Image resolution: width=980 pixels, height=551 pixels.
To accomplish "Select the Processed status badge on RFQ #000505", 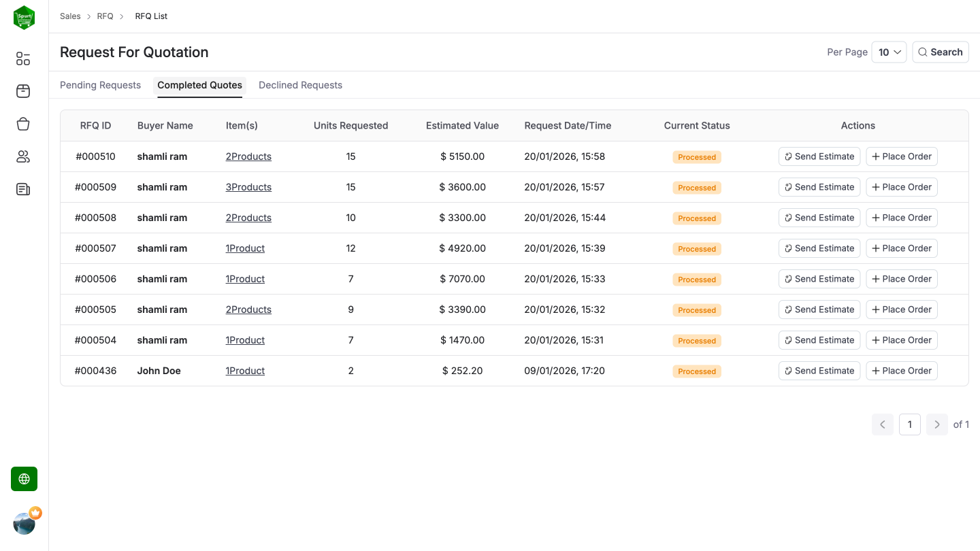I will click(x=696, y=310).
